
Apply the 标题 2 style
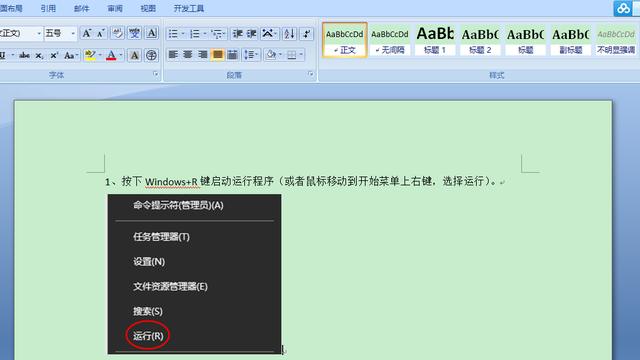[x=480, y=40]
